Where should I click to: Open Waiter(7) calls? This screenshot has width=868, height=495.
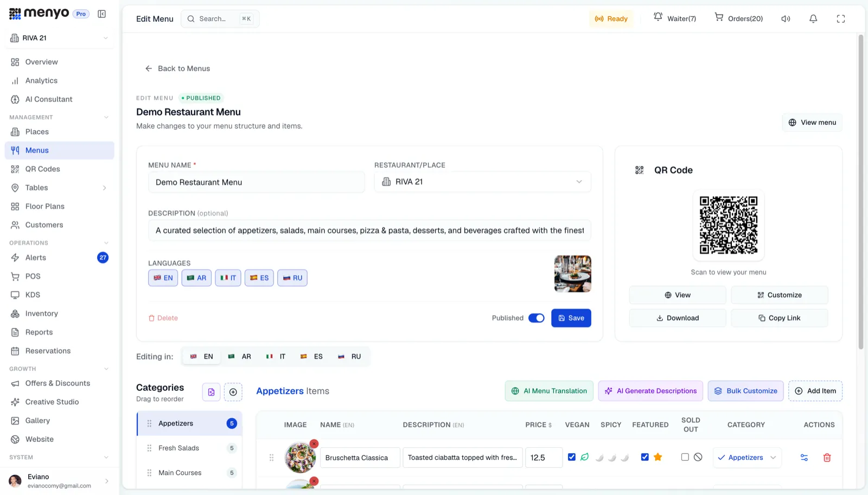click(675, 18)
